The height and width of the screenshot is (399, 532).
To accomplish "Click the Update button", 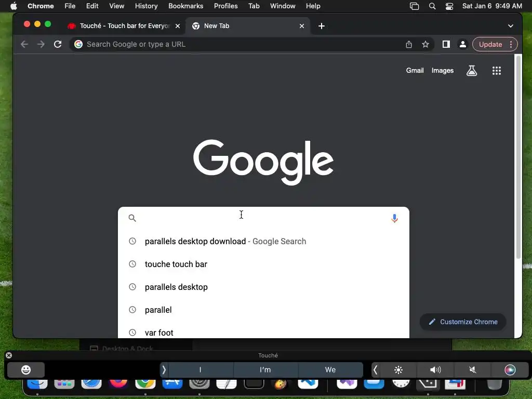I will click(490, 45).
